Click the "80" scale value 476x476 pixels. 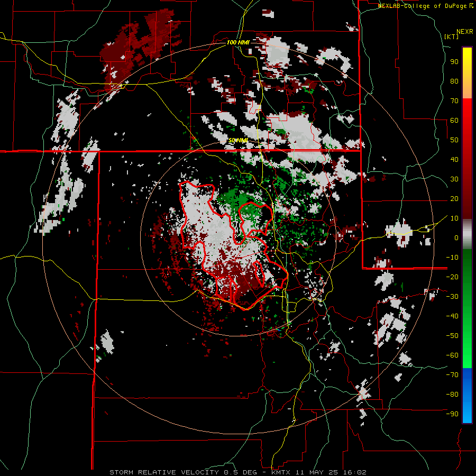point(454,81)
